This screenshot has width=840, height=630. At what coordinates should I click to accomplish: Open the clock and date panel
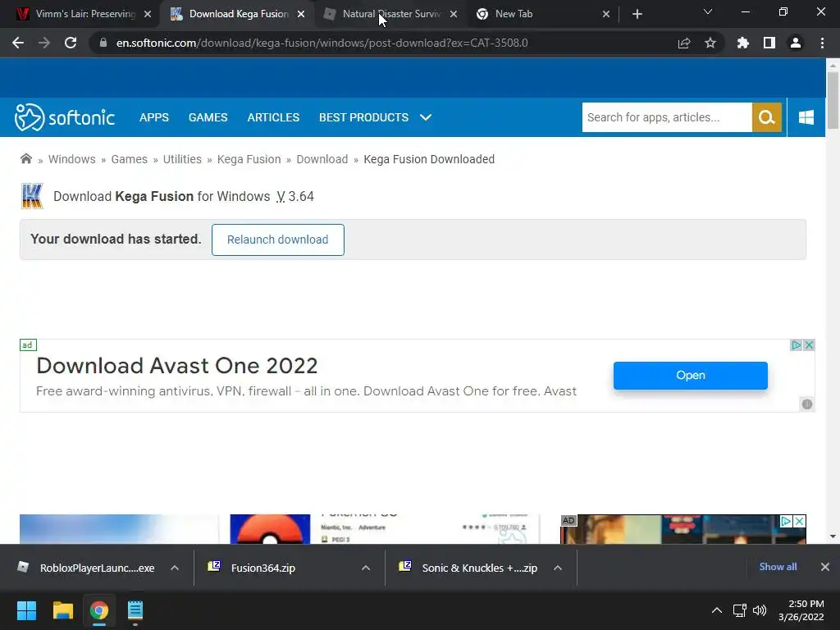[x=801, y=610]
